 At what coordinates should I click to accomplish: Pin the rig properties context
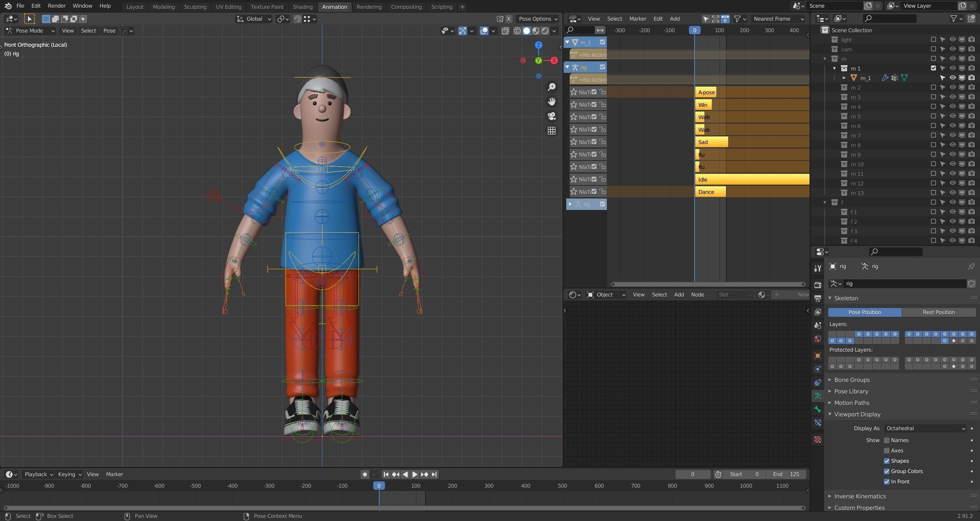coord(971,266)
